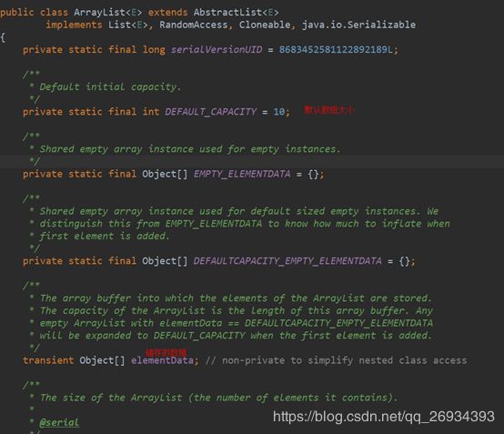Click the '// non-private to simplify nested class access' comment
Viewport: 504px width, 434px height.
(336, 360)
